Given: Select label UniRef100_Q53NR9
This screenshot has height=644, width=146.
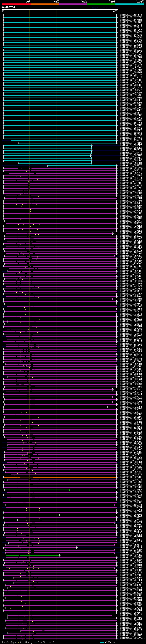Looking at the screenshot, I should pyautogui.click(x=131, y=603).
